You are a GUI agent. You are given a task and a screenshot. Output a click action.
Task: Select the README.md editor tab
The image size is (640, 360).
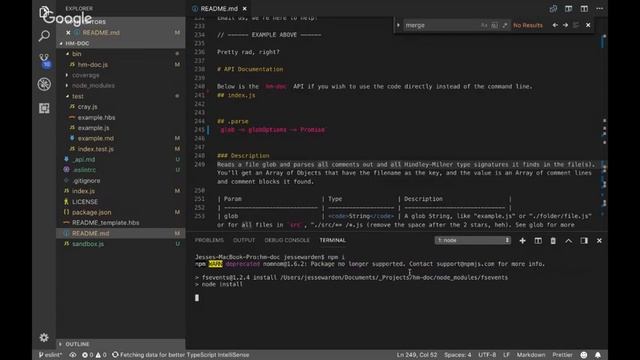point(219,9)
